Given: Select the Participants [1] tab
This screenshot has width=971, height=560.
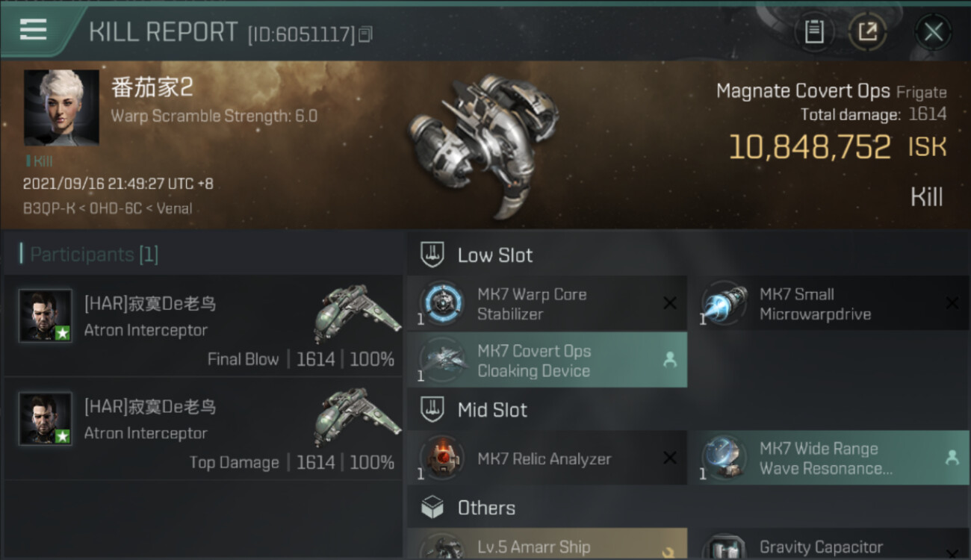Looking at the screenshot, I should pos(93,255).
